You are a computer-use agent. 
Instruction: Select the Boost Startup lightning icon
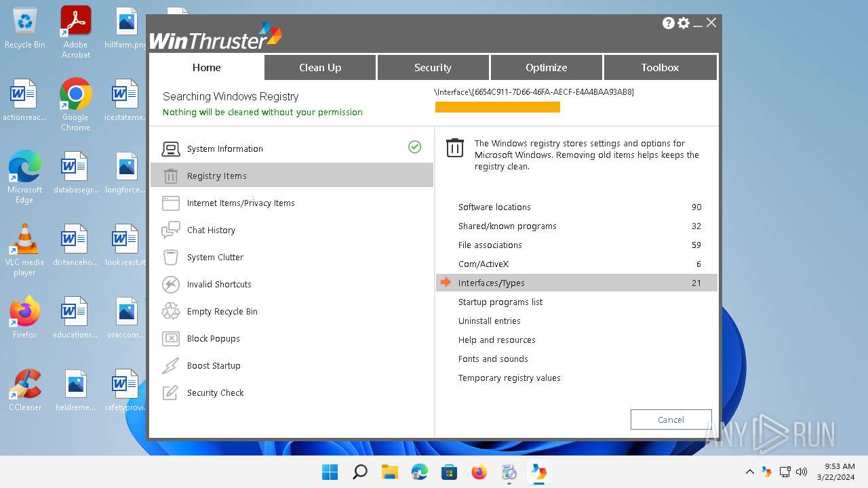point(171,366)
